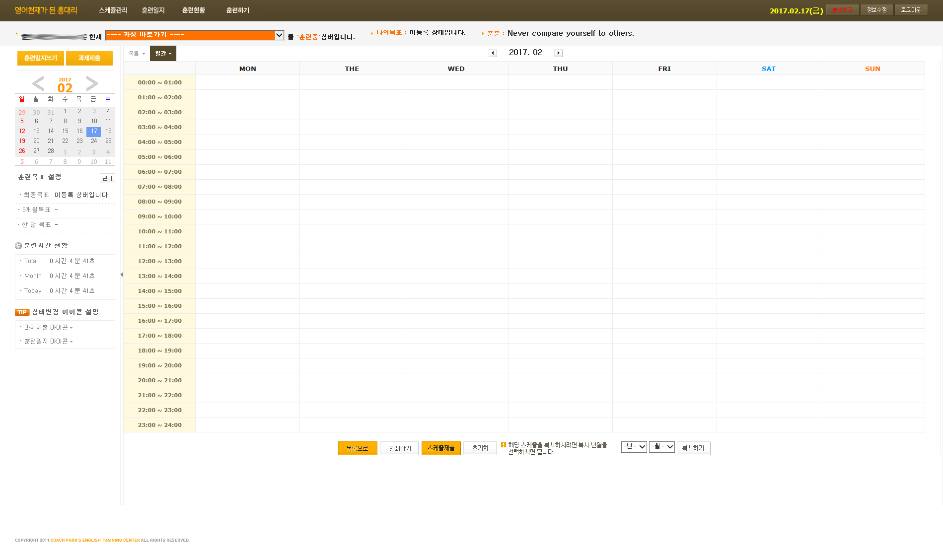Viewport: 943px width, 560px height.
Task: Go to previous month in sidebar calendar
Action: 38,83
